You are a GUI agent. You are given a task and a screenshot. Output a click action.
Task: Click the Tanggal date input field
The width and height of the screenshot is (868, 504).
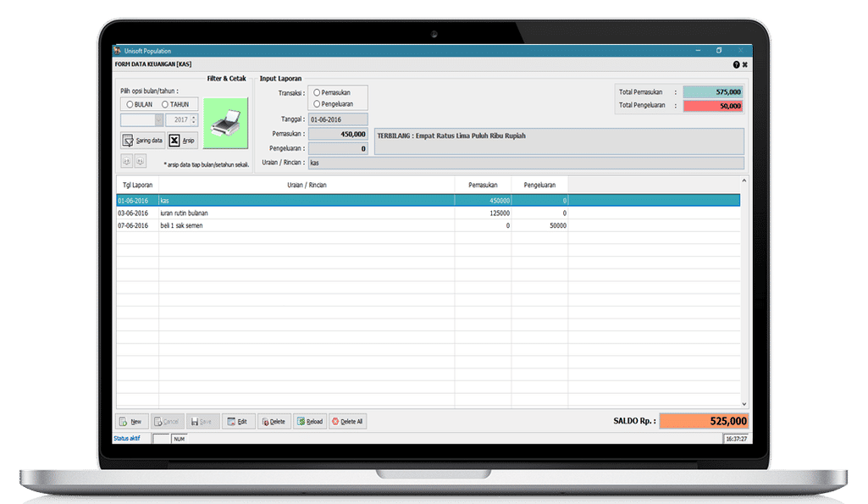click(338, 119)
